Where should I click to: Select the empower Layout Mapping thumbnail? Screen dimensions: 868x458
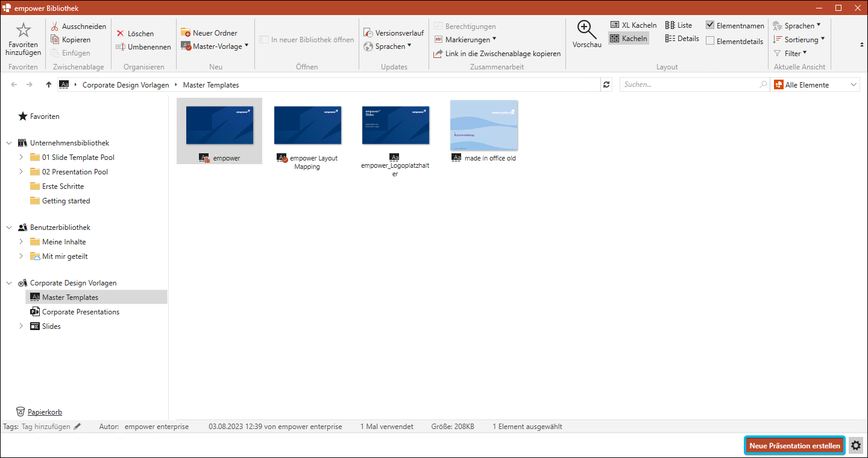pyautogui.click(x=307, y=126)
